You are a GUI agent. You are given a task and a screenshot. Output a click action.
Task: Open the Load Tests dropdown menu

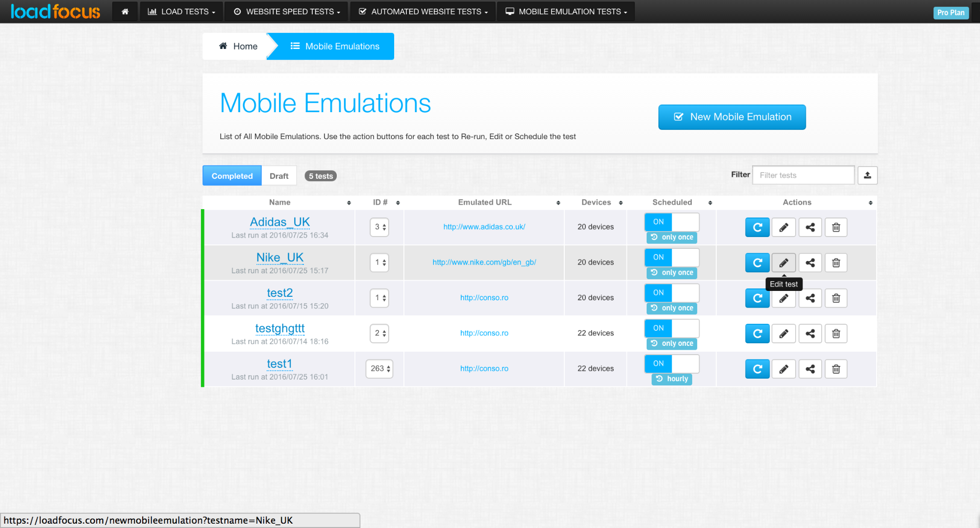181,11
